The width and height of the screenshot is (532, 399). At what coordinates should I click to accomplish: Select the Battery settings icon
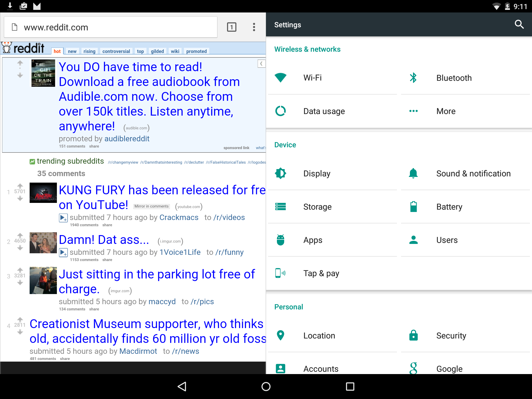pyautogui.click(x=413, y=206)
